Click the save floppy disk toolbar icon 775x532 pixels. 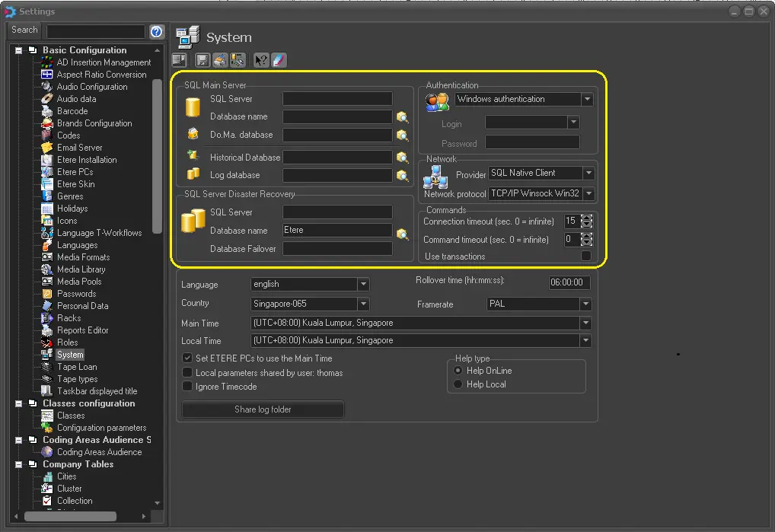click(203, 60)
